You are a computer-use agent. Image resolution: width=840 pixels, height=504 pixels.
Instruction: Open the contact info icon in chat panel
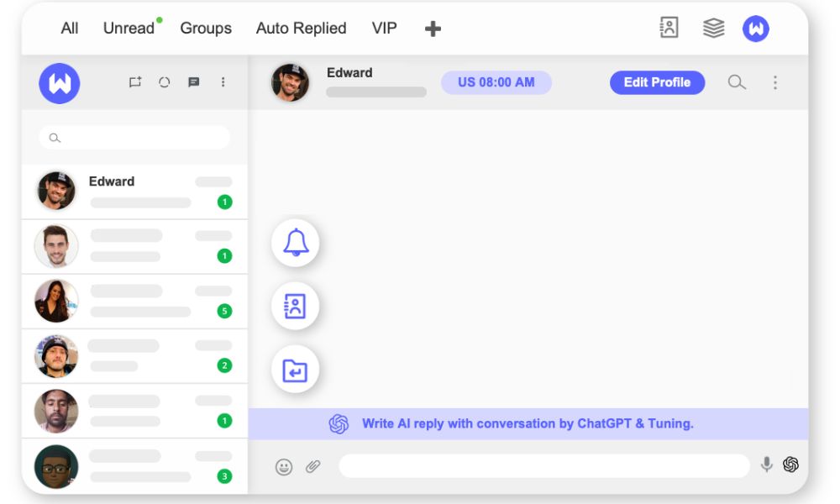point(295,306)
